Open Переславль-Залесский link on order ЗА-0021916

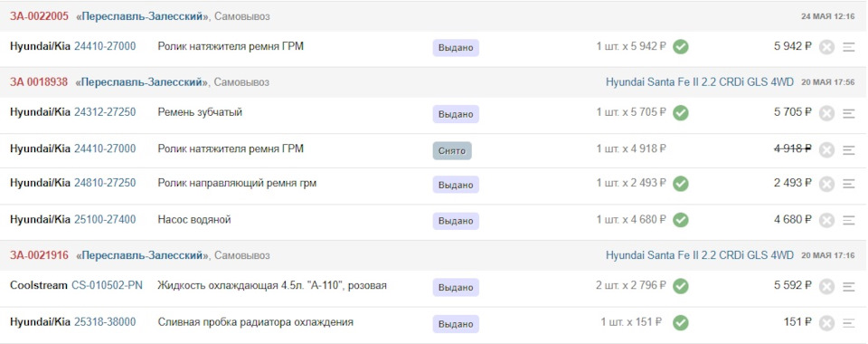coord(142,255)
